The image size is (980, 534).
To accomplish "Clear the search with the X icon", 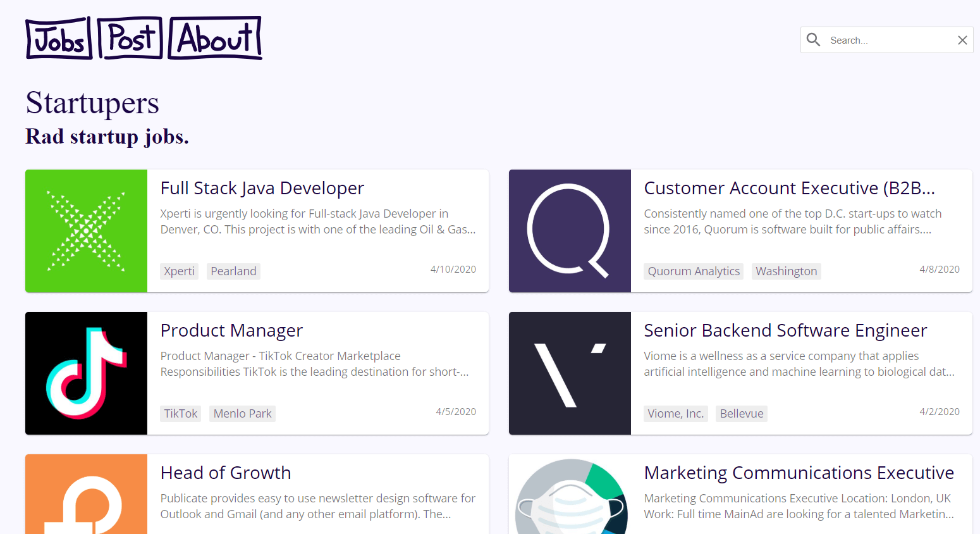I will (962, 40).
